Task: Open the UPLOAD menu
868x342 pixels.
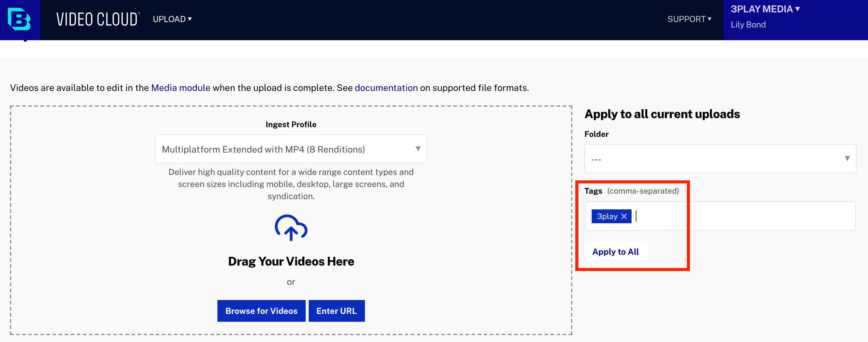Action: pos(172,19)
